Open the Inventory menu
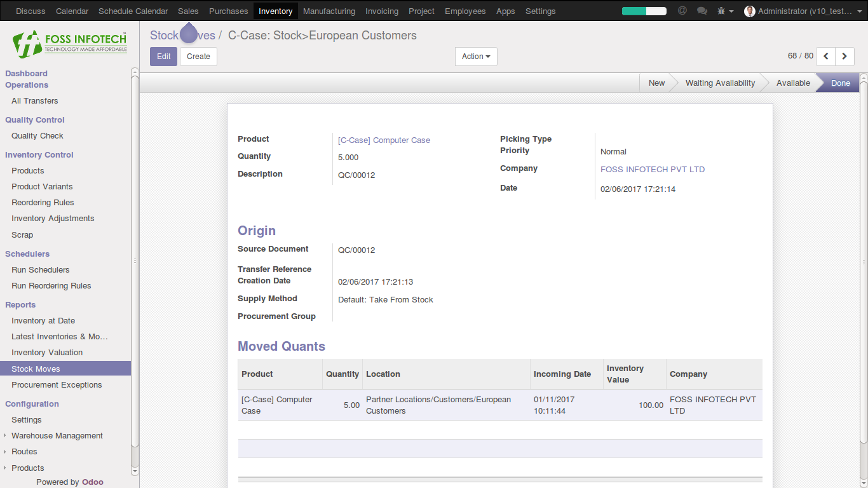This screenshot has width=868, height=488. (276, 11)
